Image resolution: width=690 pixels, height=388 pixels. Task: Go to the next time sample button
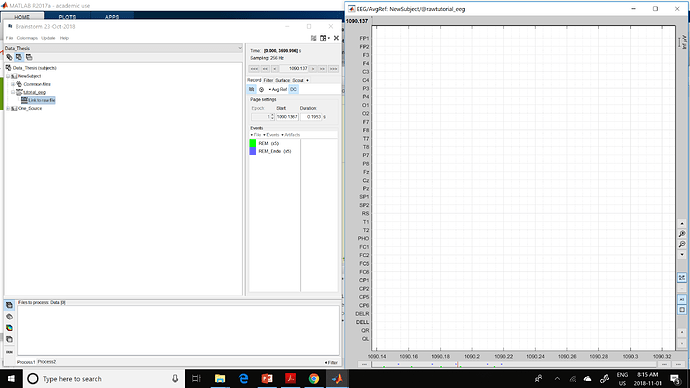point(313,69)
